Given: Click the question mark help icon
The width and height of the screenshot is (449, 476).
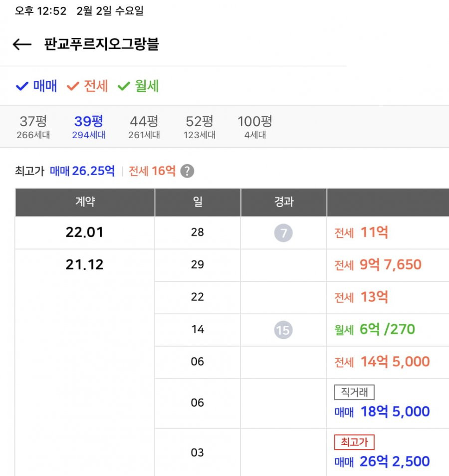Looking at the screenshot, I should click(187, 171).
